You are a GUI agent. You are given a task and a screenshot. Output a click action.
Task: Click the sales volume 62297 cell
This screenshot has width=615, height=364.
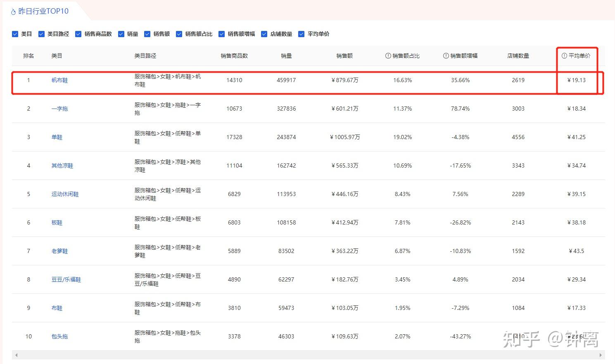pyautogui.click(x=286, y=279)
